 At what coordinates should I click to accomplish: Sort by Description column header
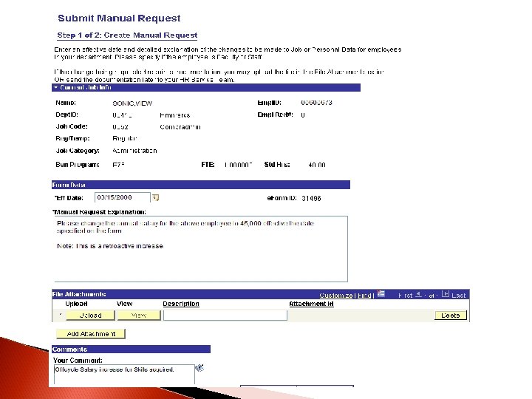[181, 304]
